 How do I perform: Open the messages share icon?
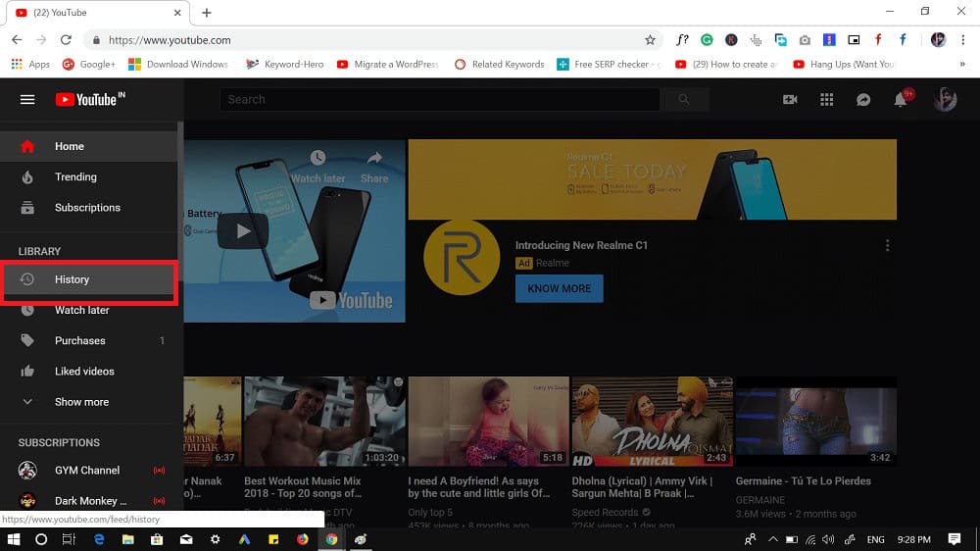(863, 99)
